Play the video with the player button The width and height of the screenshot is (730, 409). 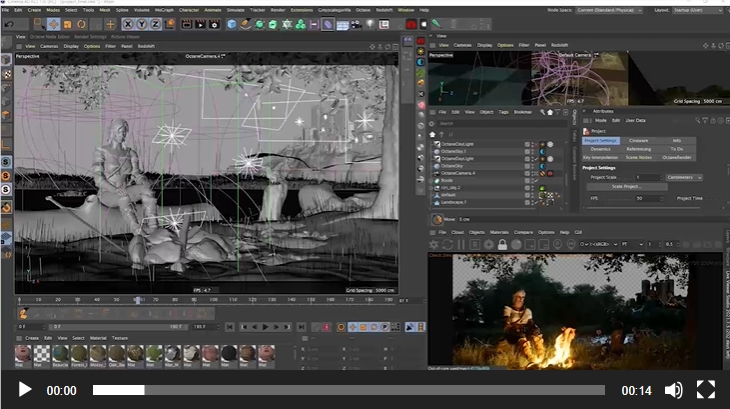tap(25, 389)
